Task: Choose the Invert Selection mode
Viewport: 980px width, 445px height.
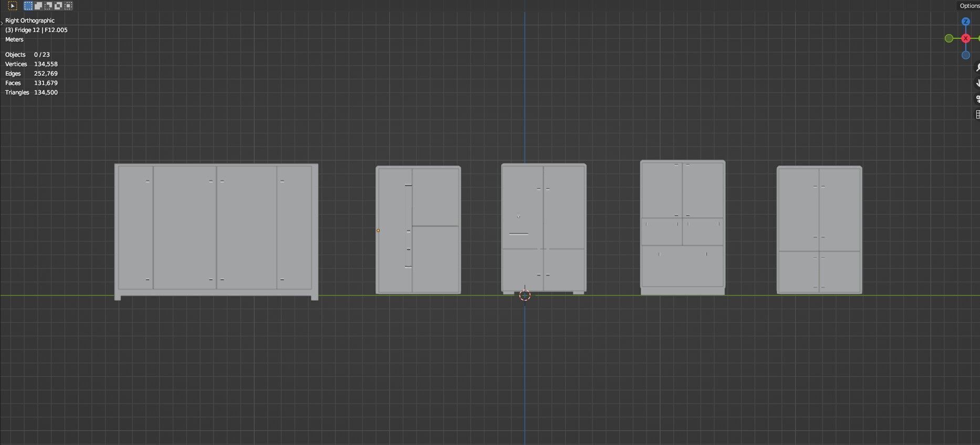Action: click(58, 6)
